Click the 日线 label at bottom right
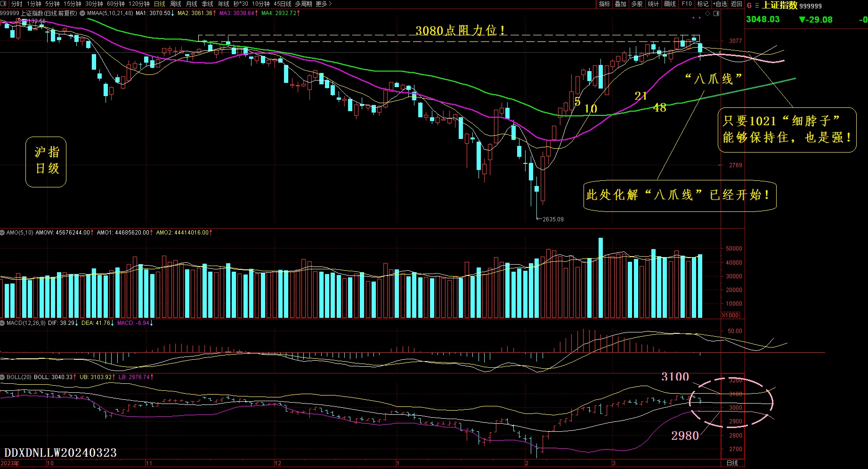Screen dimensions: 868x469 pyautogui.click(x=732, y=463)
